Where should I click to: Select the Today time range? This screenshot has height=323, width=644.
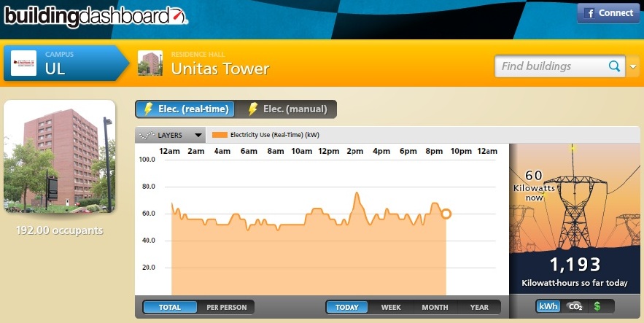point(347,307)
